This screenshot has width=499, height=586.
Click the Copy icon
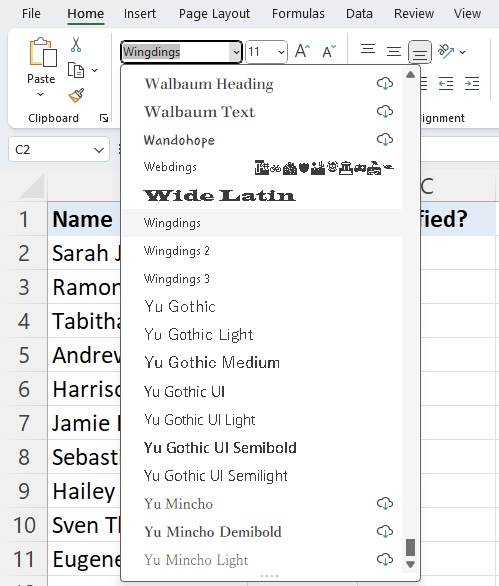coord(76,70)
